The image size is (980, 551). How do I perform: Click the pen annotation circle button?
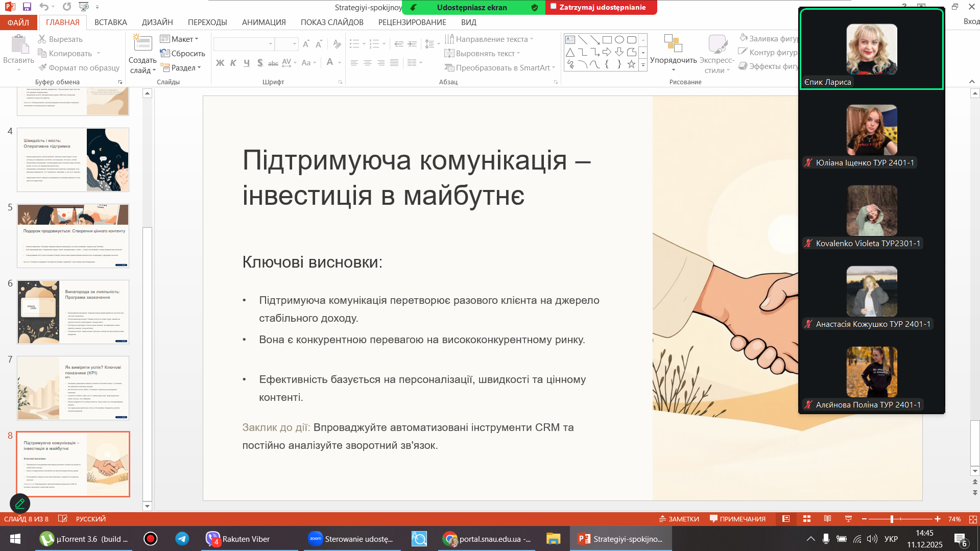click(20, 504)
